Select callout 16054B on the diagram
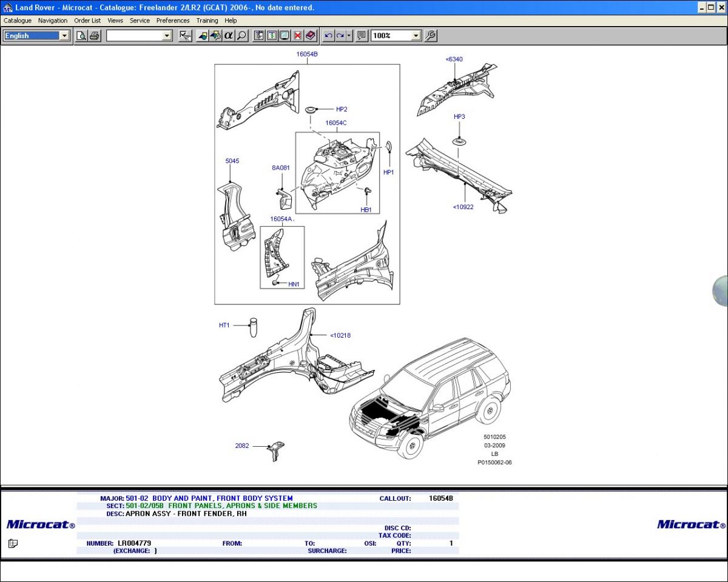 tap(307, 54)
